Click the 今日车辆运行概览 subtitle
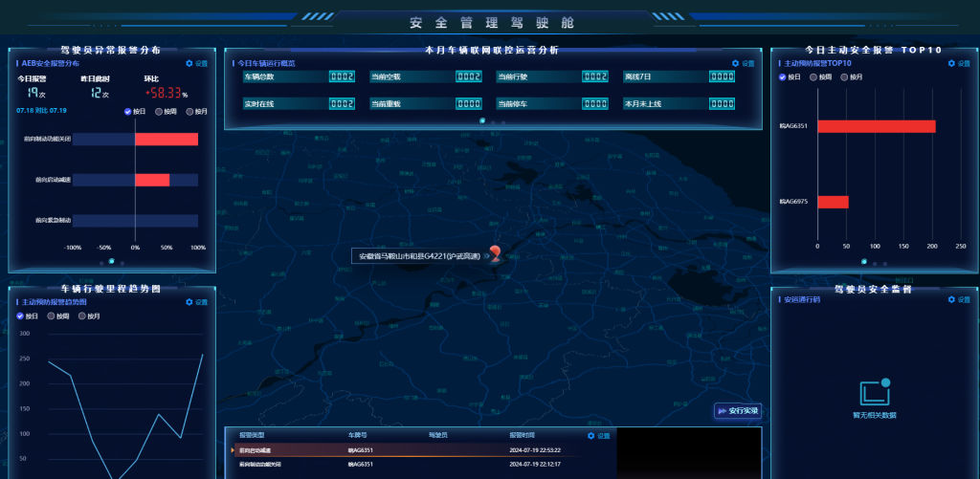980x479 pixels. [266, 63]
